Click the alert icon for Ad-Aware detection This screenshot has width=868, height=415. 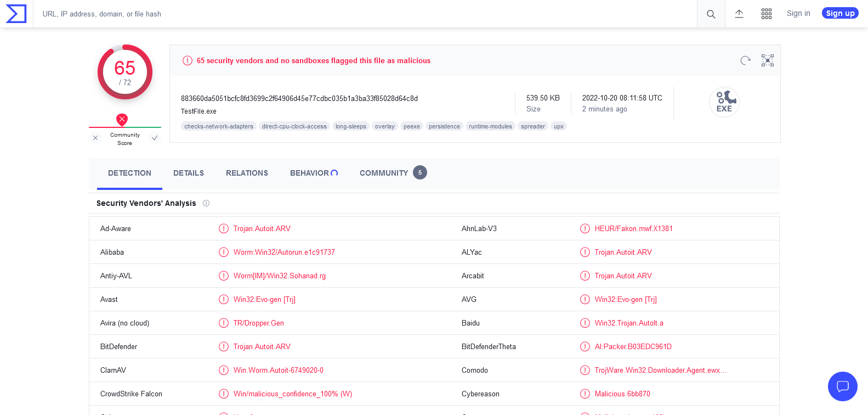pyautogui.click(x=224, y=228)
